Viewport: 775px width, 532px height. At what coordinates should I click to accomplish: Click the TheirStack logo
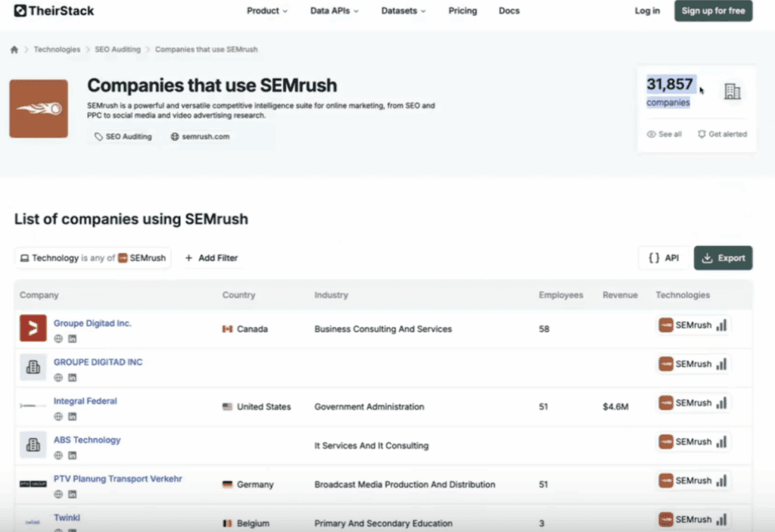(54, 11)
